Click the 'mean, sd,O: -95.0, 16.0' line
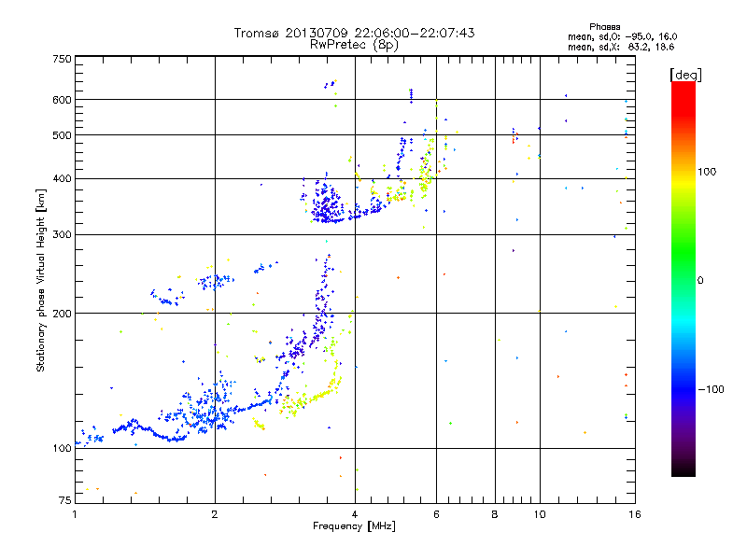 [x=622, y=36]
